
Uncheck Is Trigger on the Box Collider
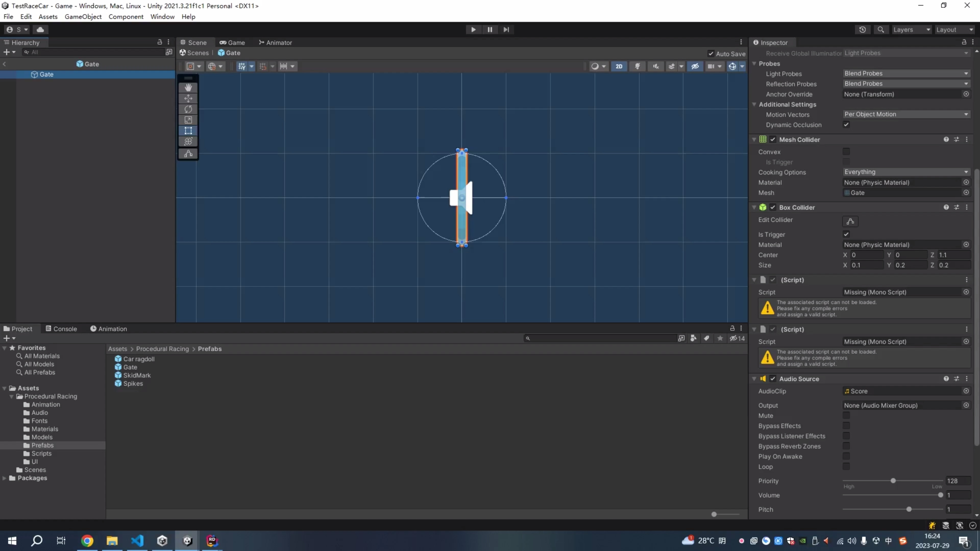tap(846, 234)
